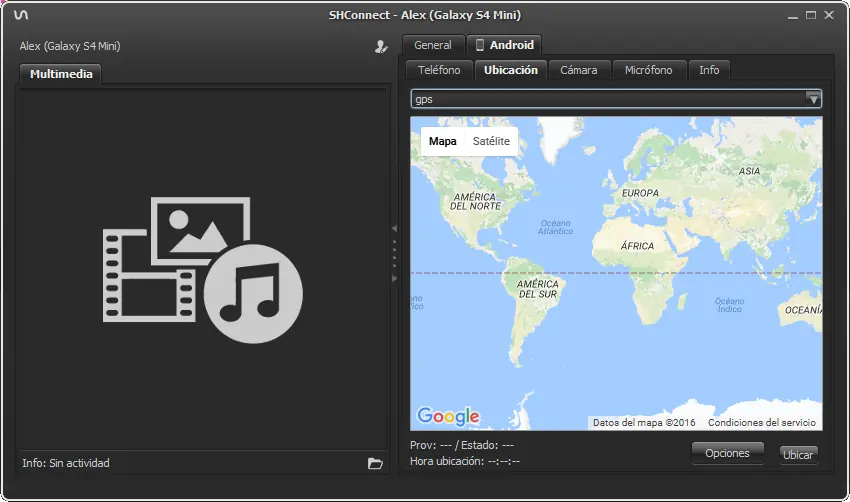Screen dimensions: 850x502
Task: Close the SHConnect window
Action: pos(829,15)
